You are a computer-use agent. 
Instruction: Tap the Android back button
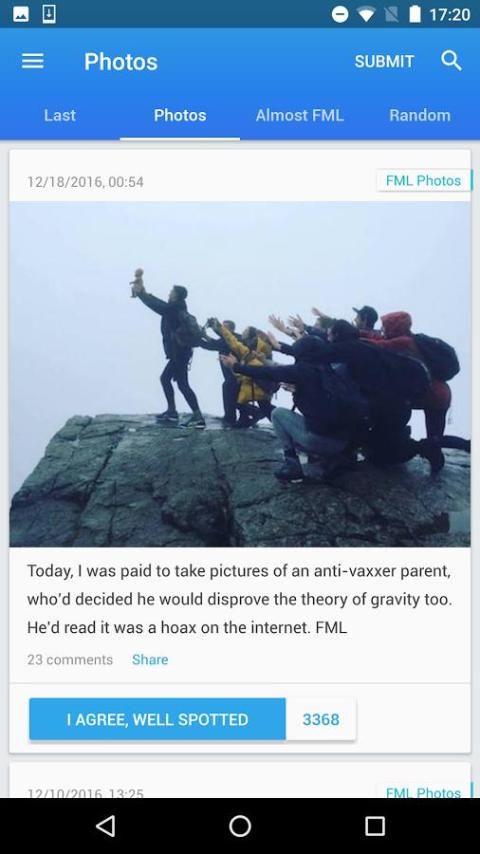pyautogui.click(x=105, y=826)
